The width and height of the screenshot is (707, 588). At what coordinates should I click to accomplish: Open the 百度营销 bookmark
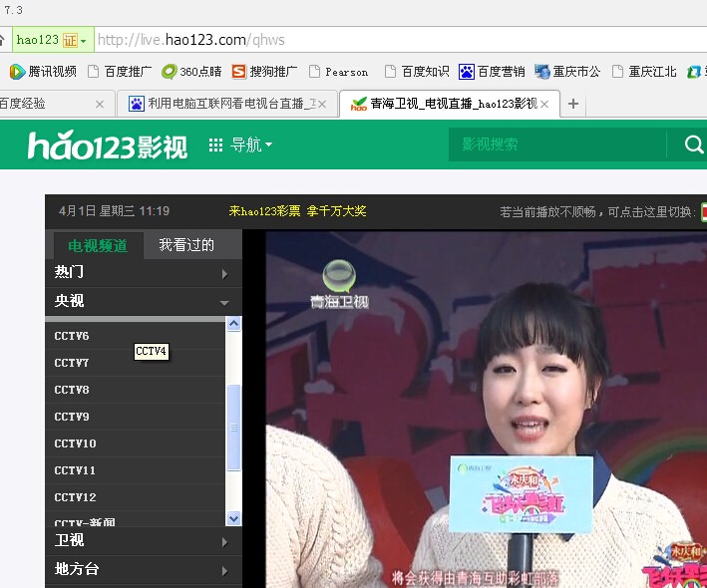(x=492, y=72)
